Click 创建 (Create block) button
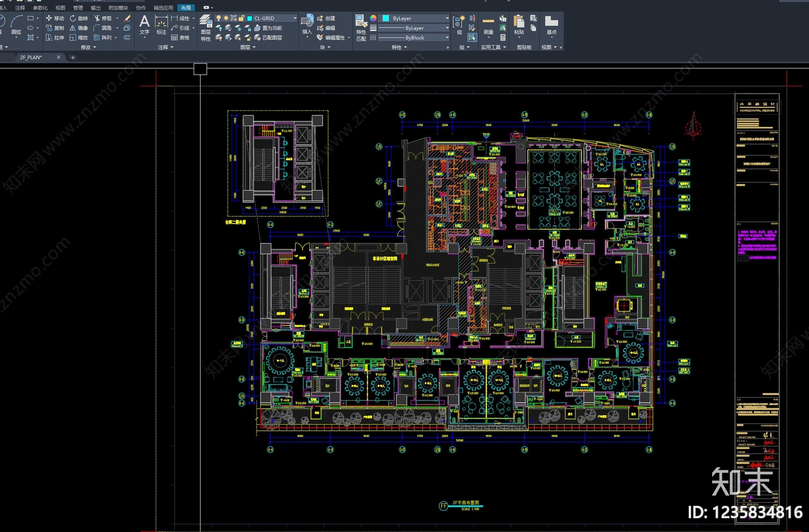Image resolution: width=809 pixels, height=532 pixels. coord(326,18)
